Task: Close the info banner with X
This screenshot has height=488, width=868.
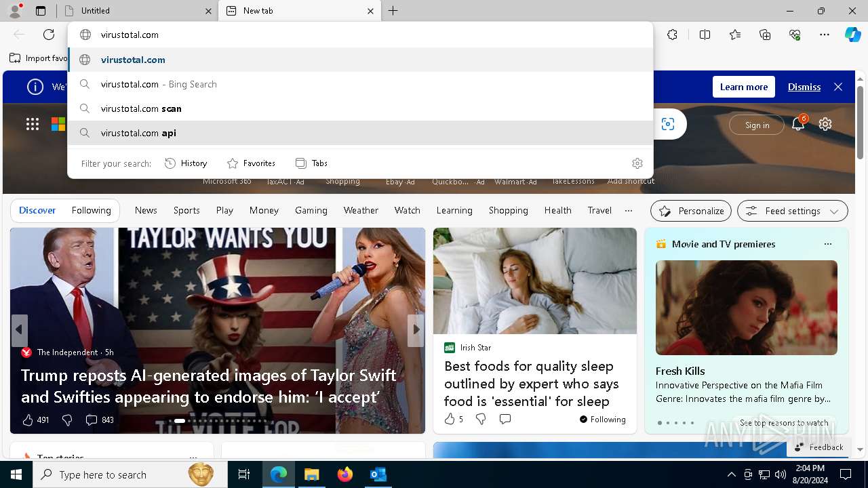Action: tap(838, 87)
